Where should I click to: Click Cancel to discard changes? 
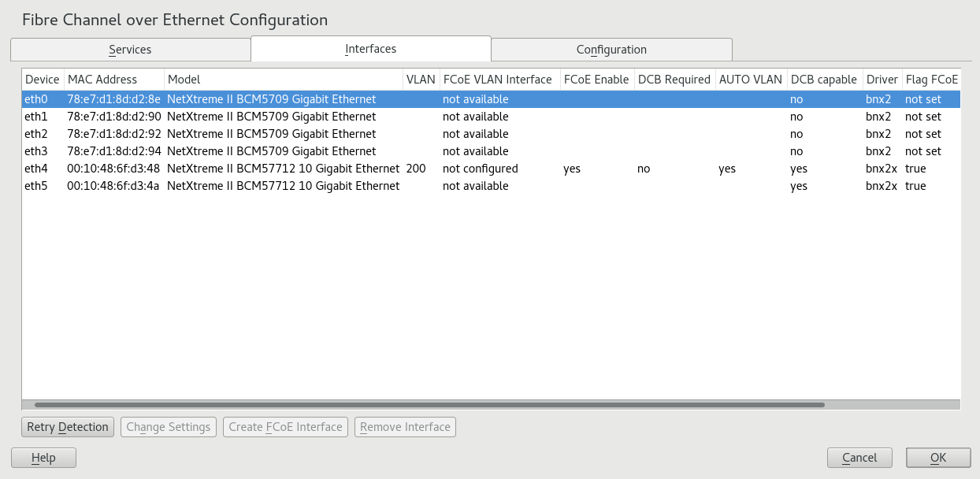tap(859, 458)
